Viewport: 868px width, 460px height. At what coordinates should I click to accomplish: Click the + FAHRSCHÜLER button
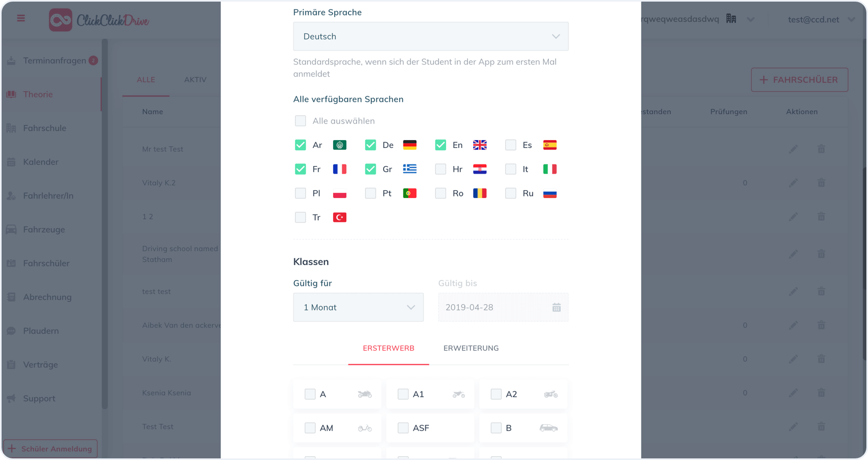click(x=799, y=80)
